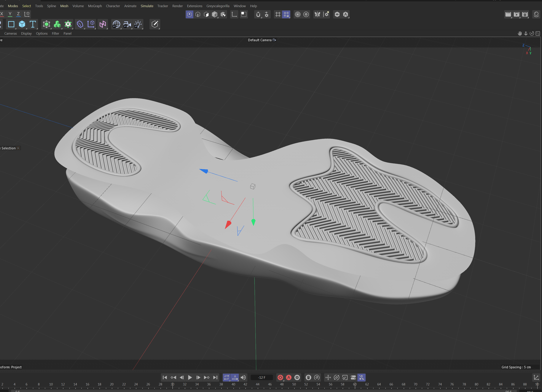Screen dimensions: 542x392
Task: Toggle timeline loop playback mode
Action: coord(226,377)
